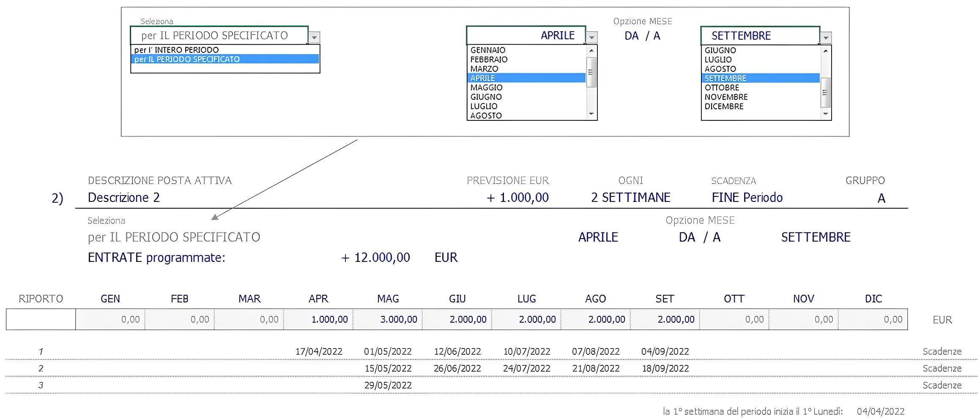Choose LUGLIO in start month list
The height and width of the screenshot is (419, 980).
526,106
